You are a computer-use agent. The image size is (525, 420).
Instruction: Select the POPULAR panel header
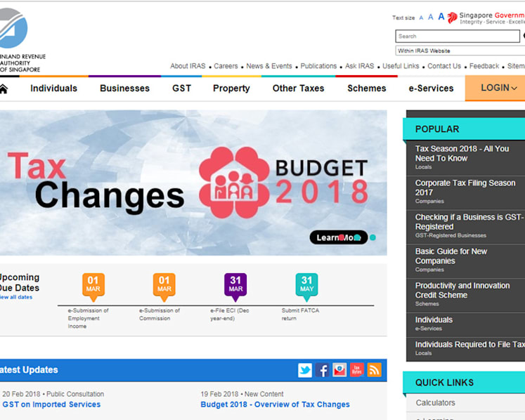(464, 129)
